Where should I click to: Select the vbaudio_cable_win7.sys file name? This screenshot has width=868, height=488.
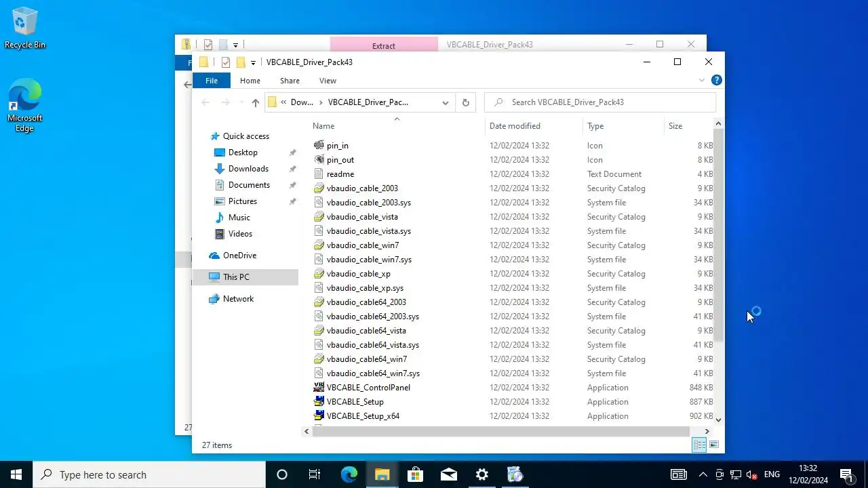pyautogui.click(x=369, y=260)
